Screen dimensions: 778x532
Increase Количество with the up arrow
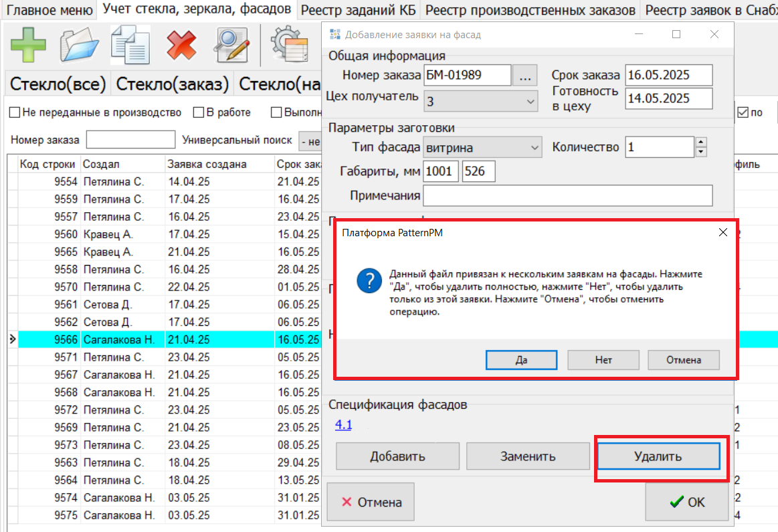701,143
